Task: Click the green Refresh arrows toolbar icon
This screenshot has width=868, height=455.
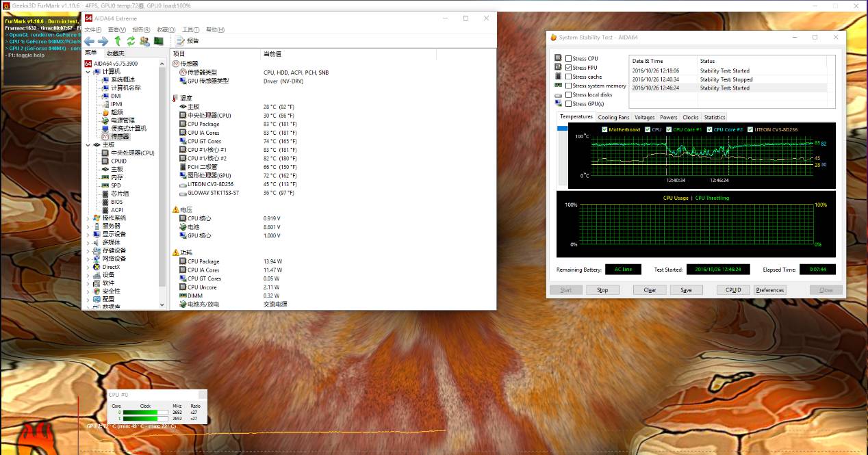Action: (131, 41)
